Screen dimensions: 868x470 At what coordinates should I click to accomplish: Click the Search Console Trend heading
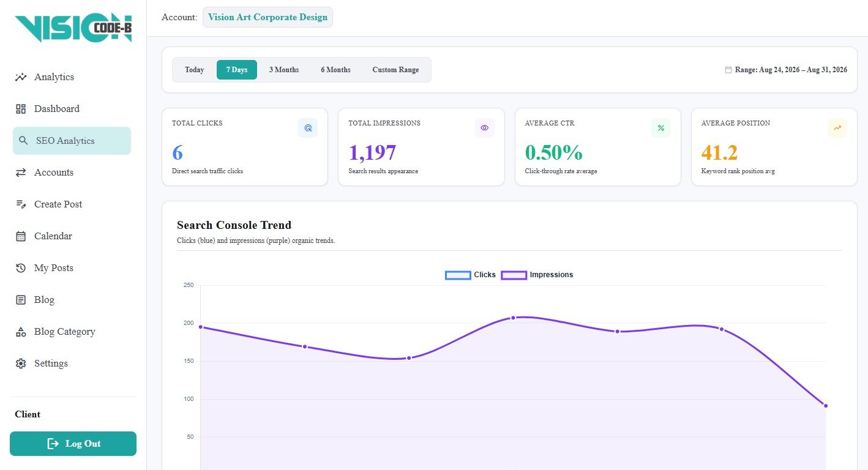click(234, 225)
